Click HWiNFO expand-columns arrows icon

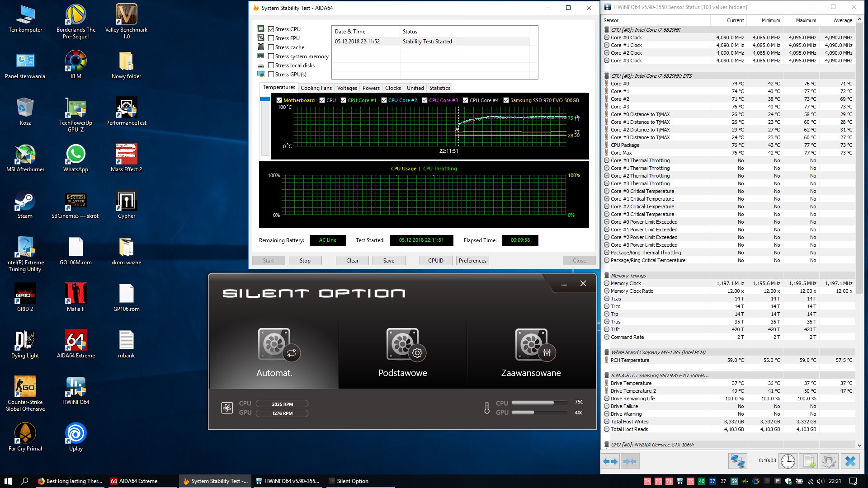coord(610,461)
